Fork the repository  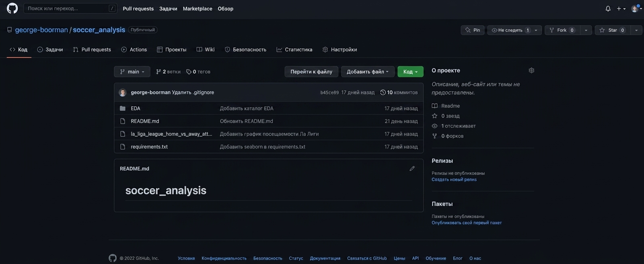point(562,30)
